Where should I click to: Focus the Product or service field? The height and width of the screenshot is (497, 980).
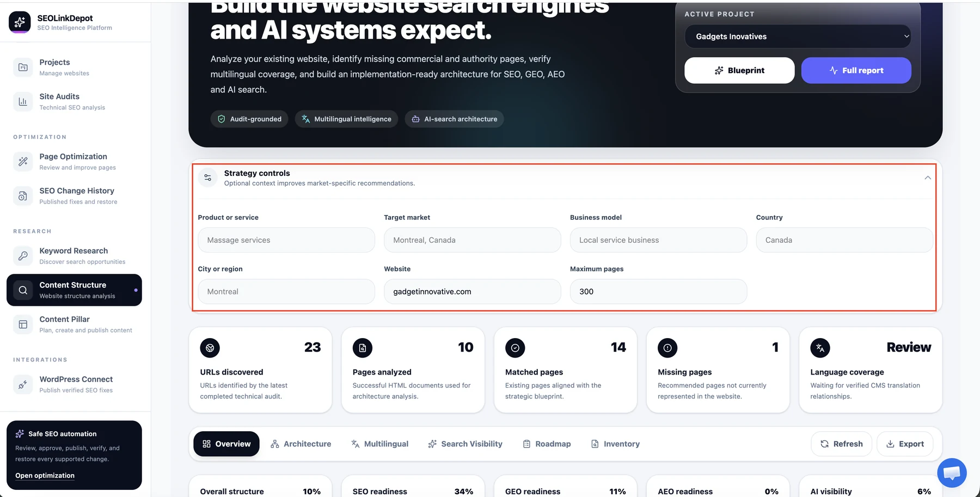[286, 240]
